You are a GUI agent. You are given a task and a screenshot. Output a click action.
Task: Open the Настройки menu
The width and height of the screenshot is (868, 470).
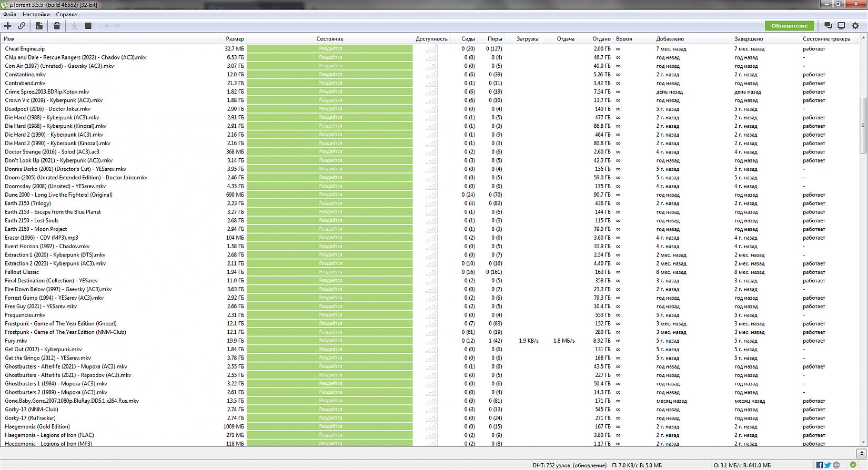(36, 15)
